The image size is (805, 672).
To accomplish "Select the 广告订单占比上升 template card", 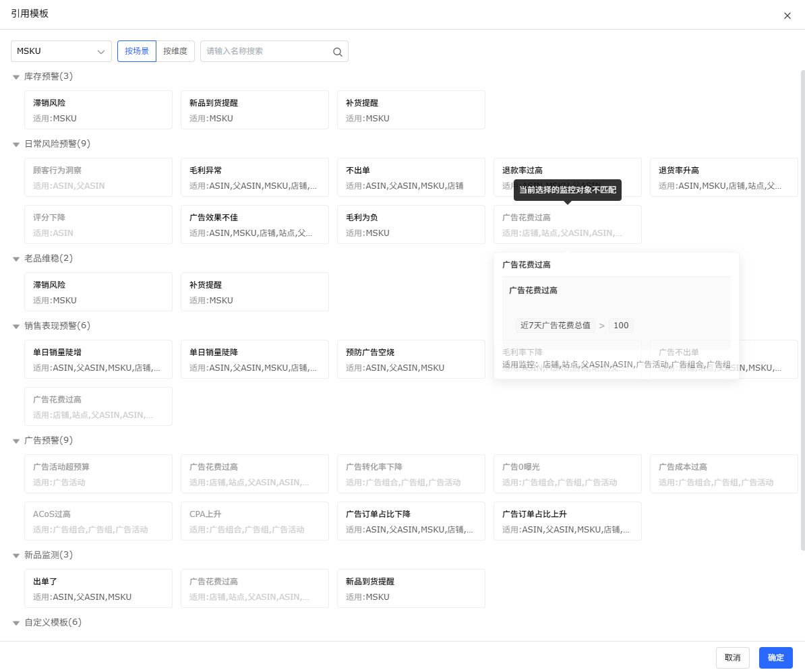I will [x=567, y=520].
